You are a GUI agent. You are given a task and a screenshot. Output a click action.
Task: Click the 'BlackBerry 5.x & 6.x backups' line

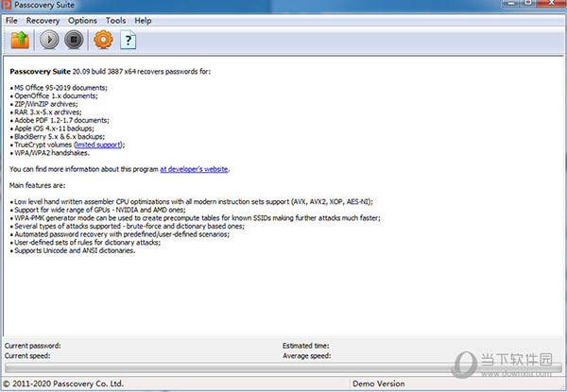pyautogui.click(x=60, y=137)
